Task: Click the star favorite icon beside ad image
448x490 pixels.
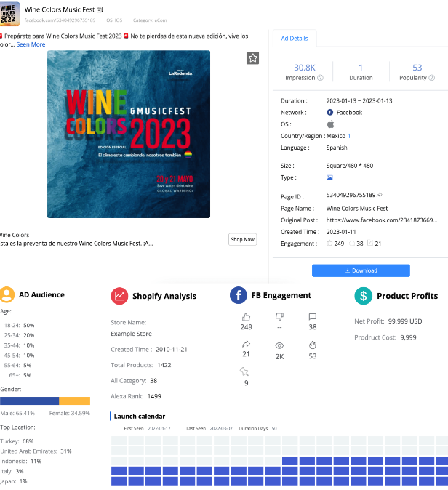Action: [x=252, y=58]
